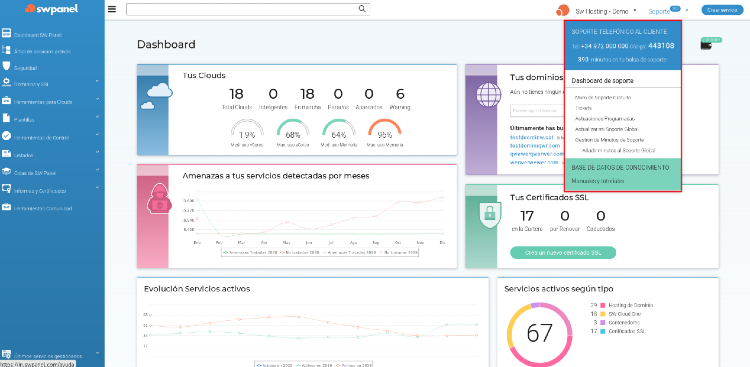Click the Árbol de servicios activos icon
The width and height of the screenshot is (750, 367).
[x=6, y=50]
